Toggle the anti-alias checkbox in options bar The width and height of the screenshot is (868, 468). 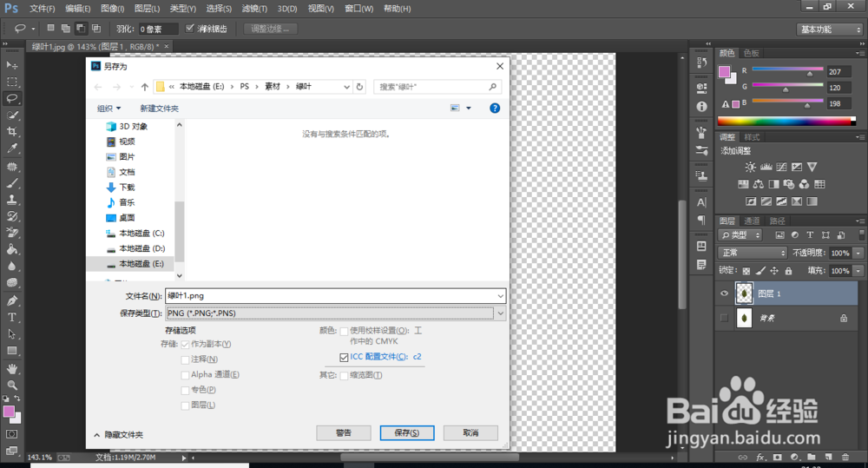190,29
